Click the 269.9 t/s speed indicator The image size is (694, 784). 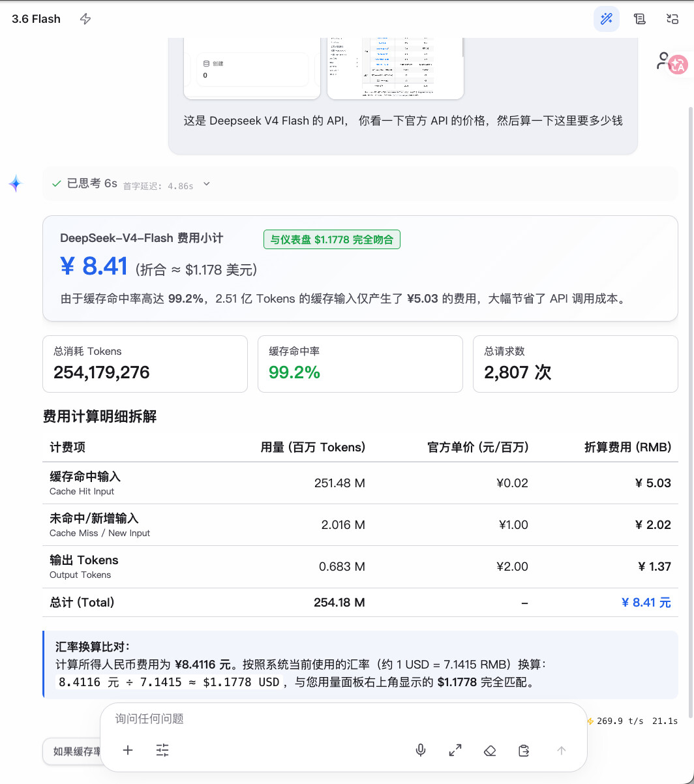(615, 721)
